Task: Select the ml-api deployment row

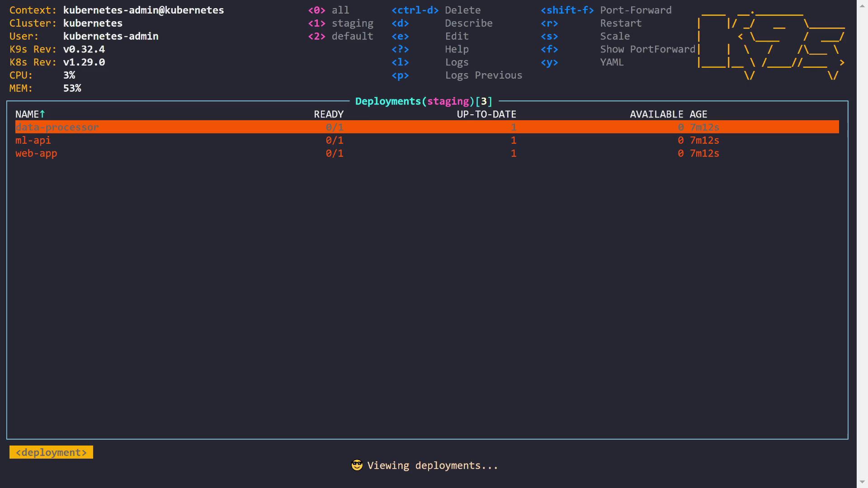Action: tap(33, 141)
